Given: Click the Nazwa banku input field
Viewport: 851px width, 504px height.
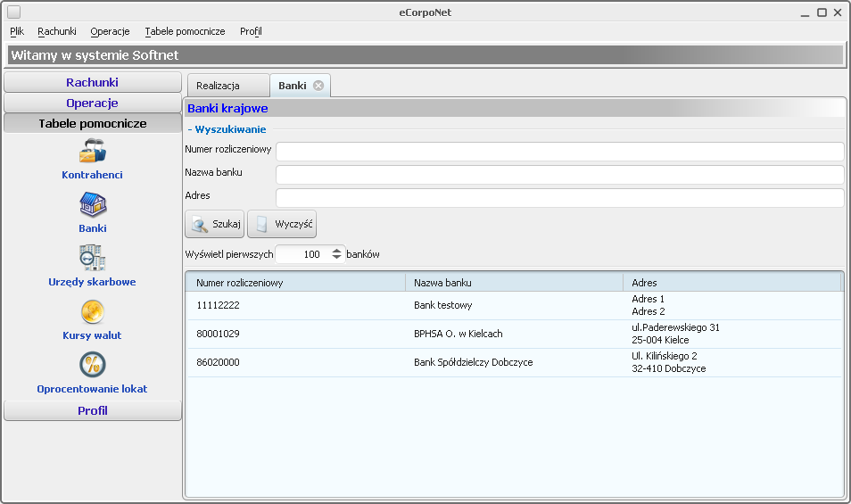Looking at the screenshot, I should tap(559, 175).
